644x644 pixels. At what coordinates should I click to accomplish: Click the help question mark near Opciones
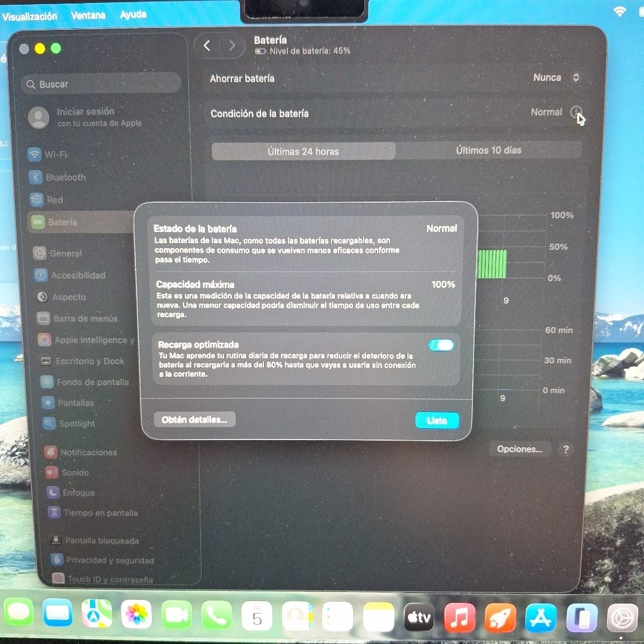pos(565,449)
